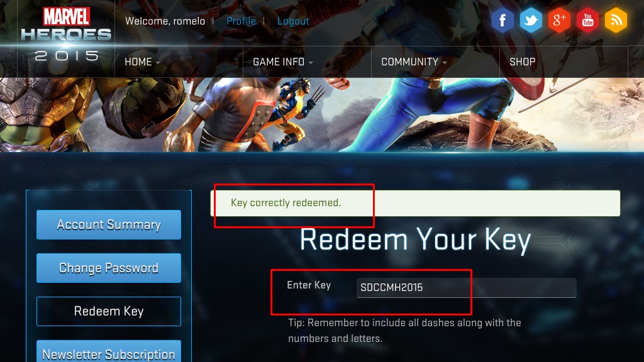Open the Google Plus icon
Image resolution: width=644 pixels, height=362 pixels.
pos(559,20)
